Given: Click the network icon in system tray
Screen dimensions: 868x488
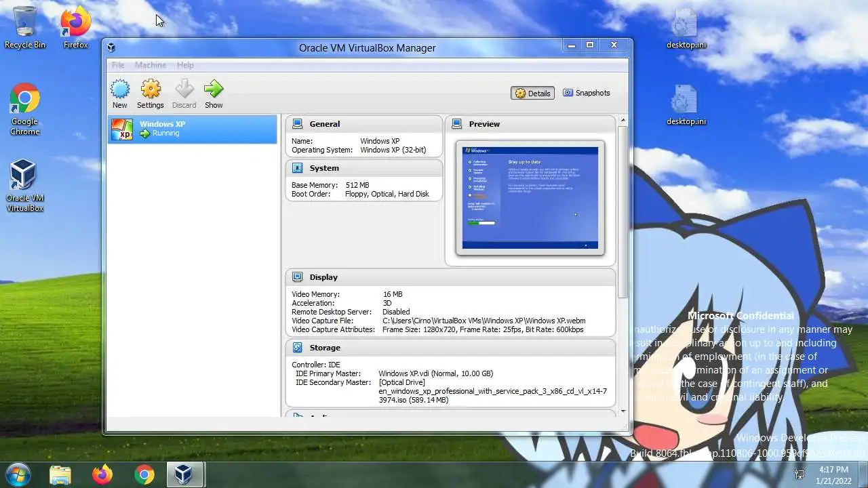Looking at the screenshot, I should click(800, 474).
